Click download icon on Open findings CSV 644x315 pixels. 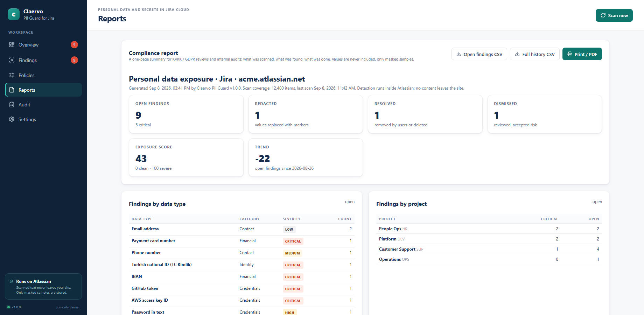pyautogui.click(x=459, y=54)
